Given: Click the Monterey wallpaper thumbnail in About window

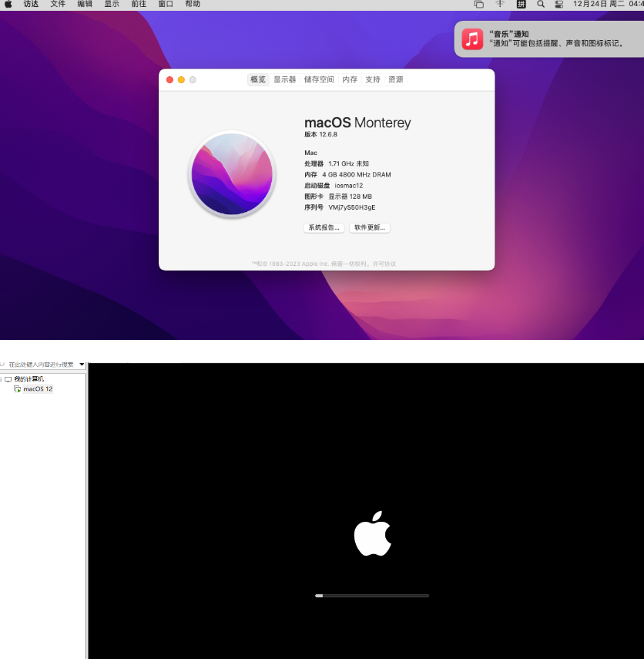Looking at the screenshot, I should point(232,175).
